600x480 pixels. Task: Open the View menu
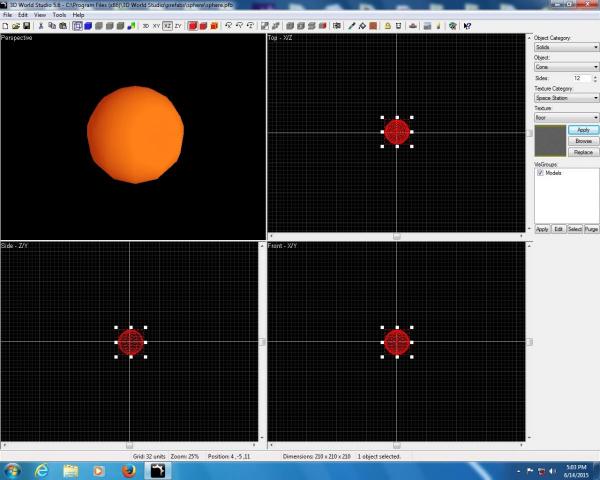pos(40,15)
